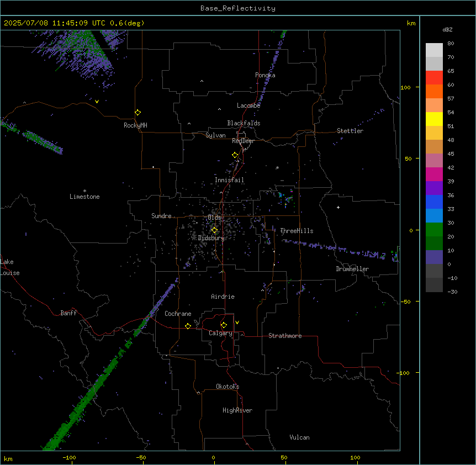476x465 pixels.
Task: Click the ThreeHills label
Action: pyautogui.click(x=297, y=231)
